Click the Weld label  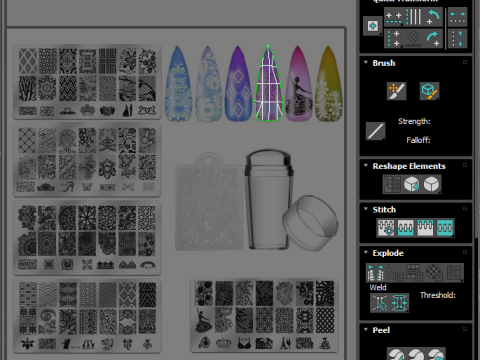[378, 287]
